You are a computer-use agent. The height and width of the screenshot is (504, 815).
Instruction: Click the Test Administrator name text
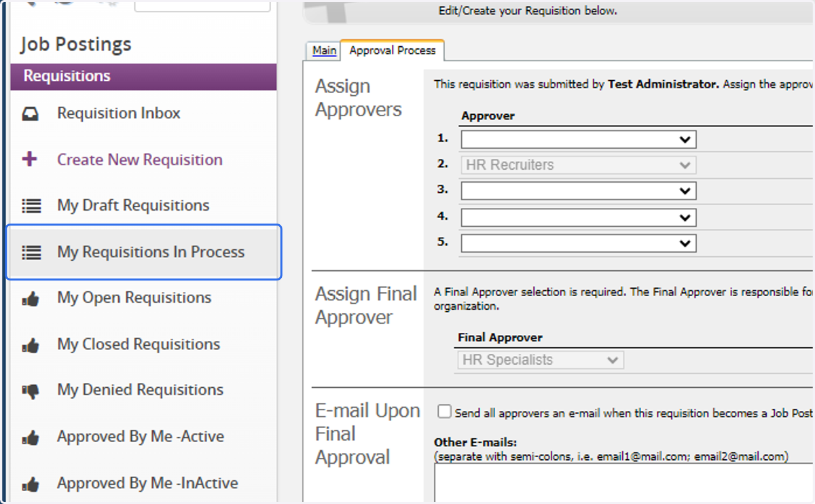point(663,85)
